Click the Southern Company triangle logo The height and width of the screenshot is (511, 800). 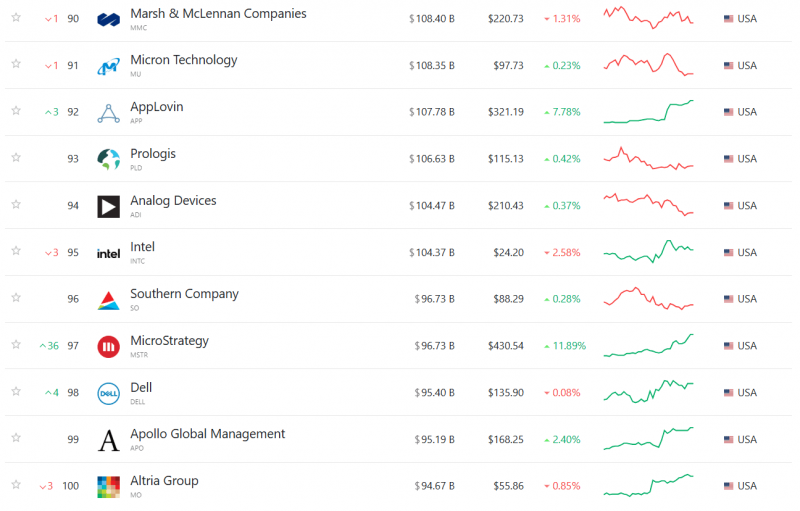coord(108,300)
